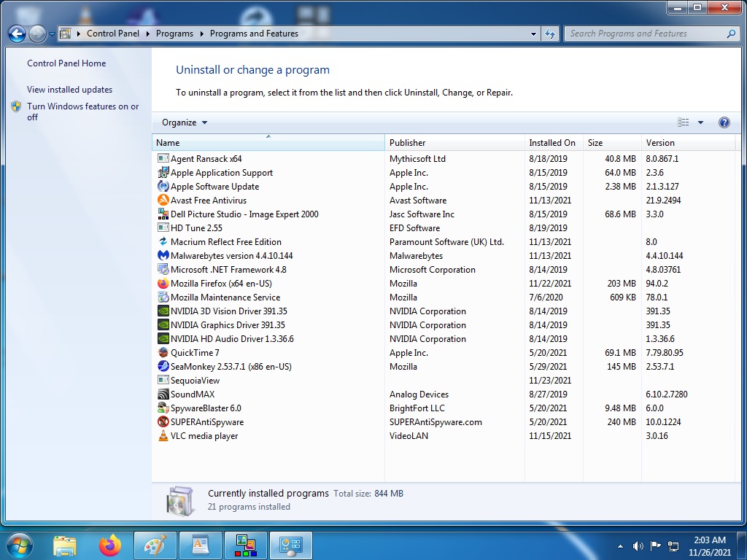Click the Apple Software Update icon

163,186
